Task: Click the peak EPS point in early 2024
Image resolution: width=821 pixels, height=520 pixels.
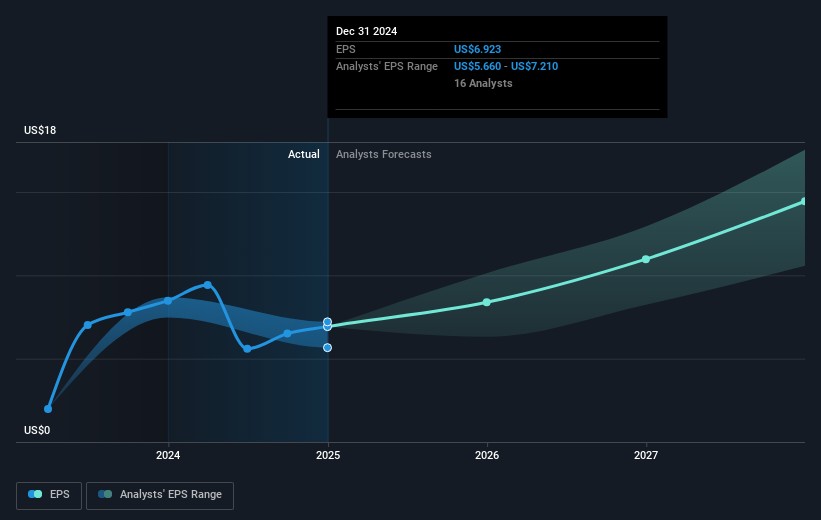Action: 208,285
